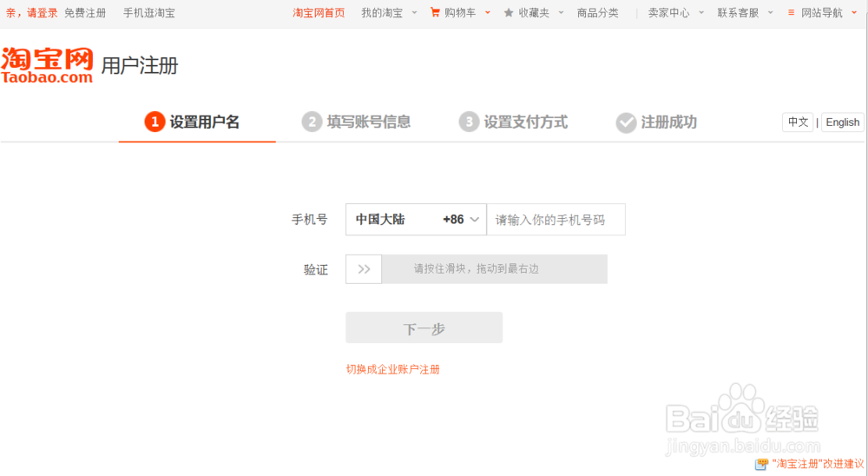Click the 亲，请登录 link
Image resolution: width=868 pixels, height=476 pixels.
tap(31, 13)
